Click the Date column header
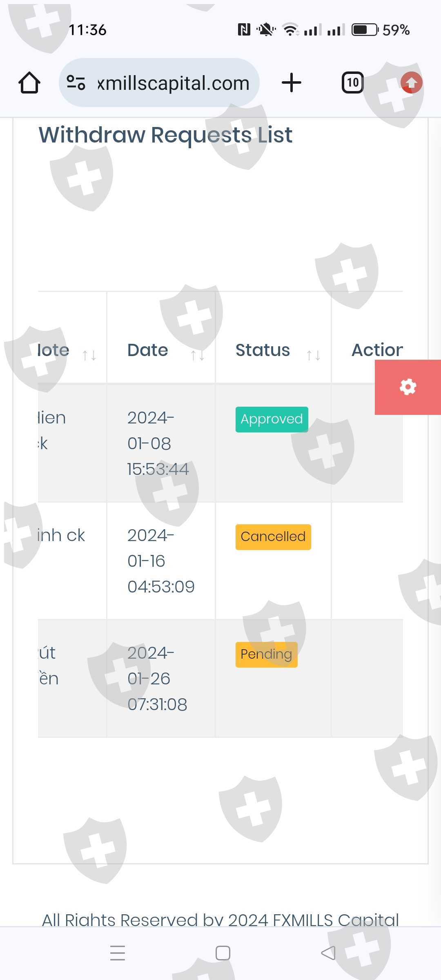Screen dimensions: 441x980 tap(148, 350)
